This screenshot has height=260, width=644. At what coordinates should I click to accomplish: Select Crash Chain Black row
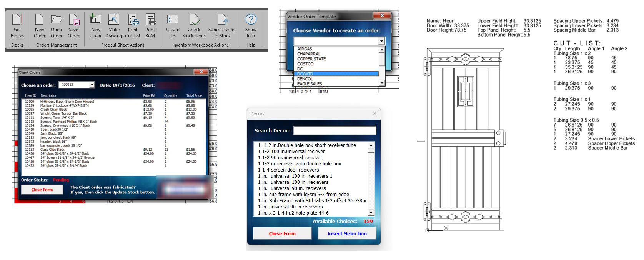[x=113, y=110]
